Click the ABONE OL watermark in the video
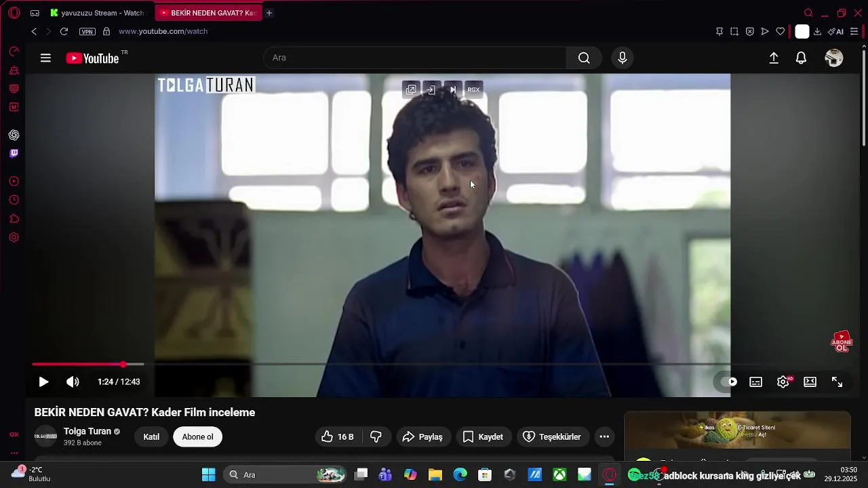868x488 pixels. point(842,342)
